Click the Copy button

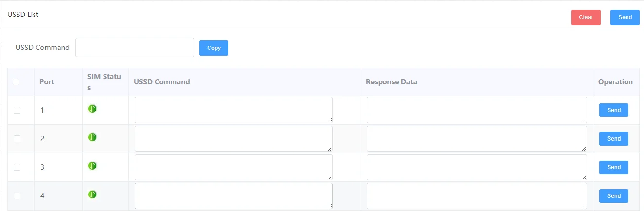[214, 48]
